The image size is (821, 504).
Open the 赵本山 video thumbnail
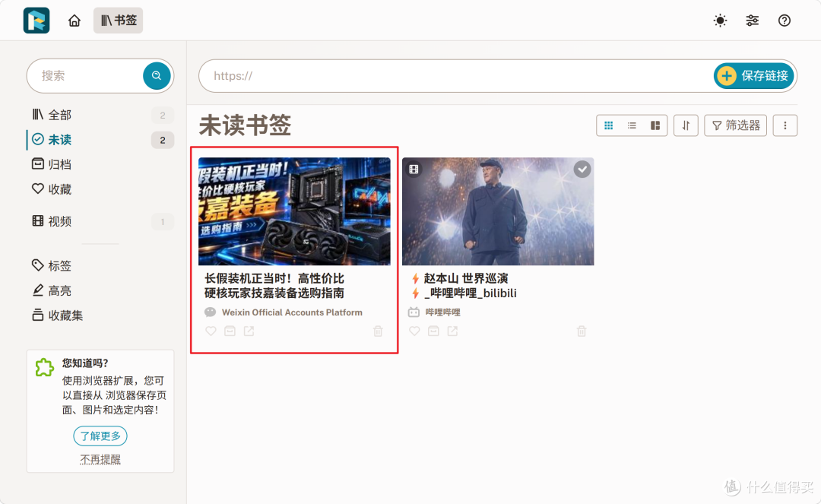point(498,211)
